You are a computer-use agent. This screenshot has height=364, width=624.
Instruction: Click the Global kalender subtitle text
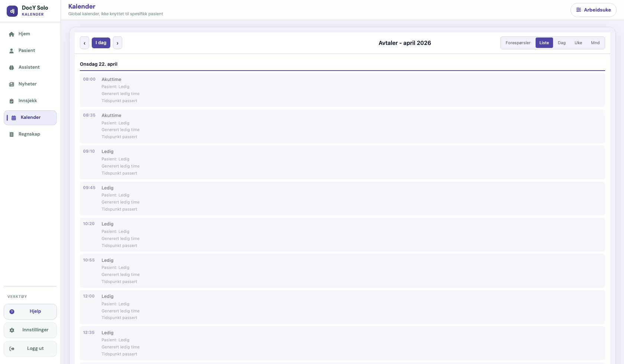[x=116, y=14]
